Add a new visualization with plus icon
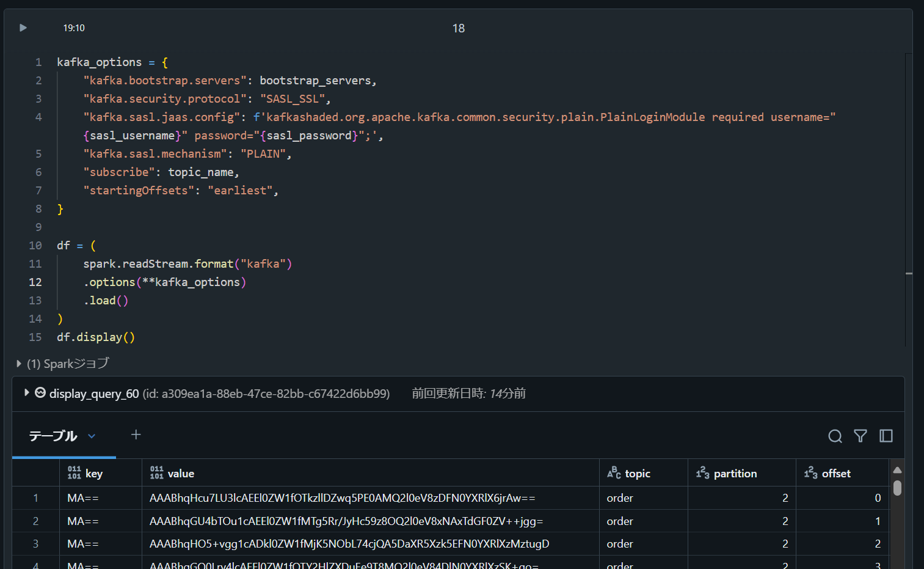This screenshot has width=924, height=569. click(136, 435)
